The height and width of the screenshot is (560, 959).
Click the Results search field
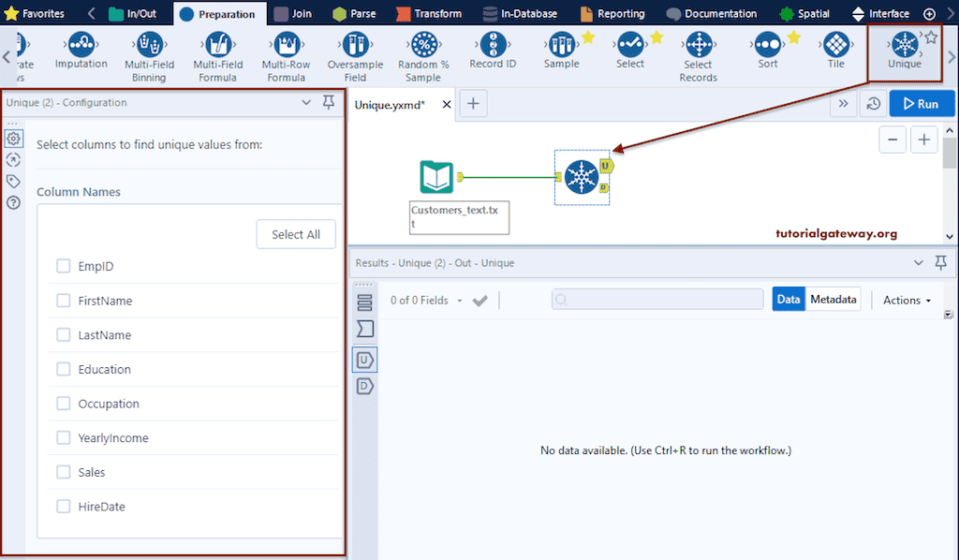[657, 300]
